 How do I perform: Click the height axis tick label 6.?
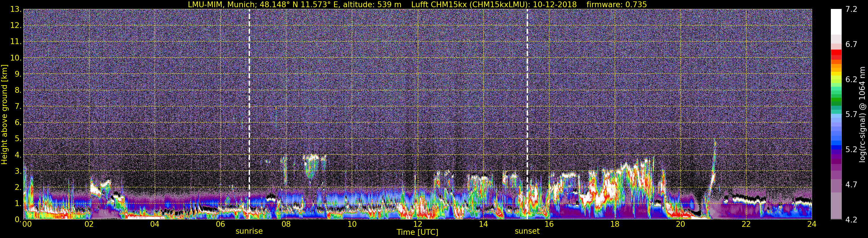[18, 123]
